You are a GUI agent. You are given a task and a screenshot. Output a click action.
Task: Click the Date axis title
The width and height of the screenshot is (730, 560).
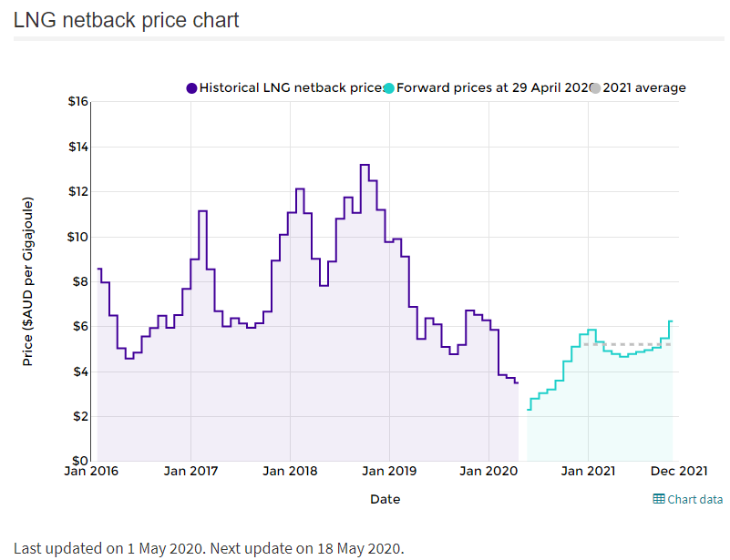(385, 499)
